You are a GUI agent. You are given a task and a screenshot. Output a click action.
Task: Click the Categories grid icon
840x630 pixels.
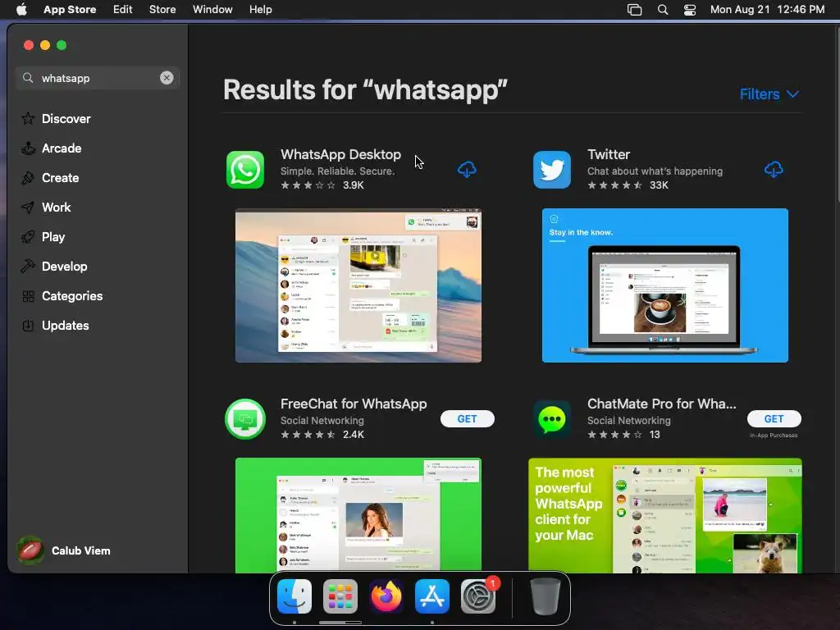click(28, 295)
